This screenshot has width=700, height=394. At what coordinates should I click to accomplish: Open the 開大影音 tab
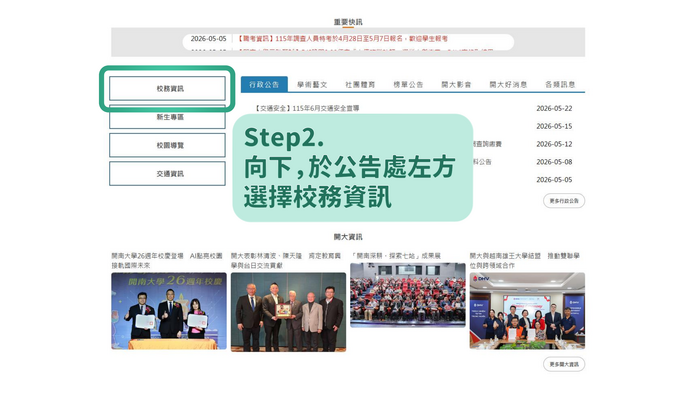pyautogui.click(x=456, y=84)
